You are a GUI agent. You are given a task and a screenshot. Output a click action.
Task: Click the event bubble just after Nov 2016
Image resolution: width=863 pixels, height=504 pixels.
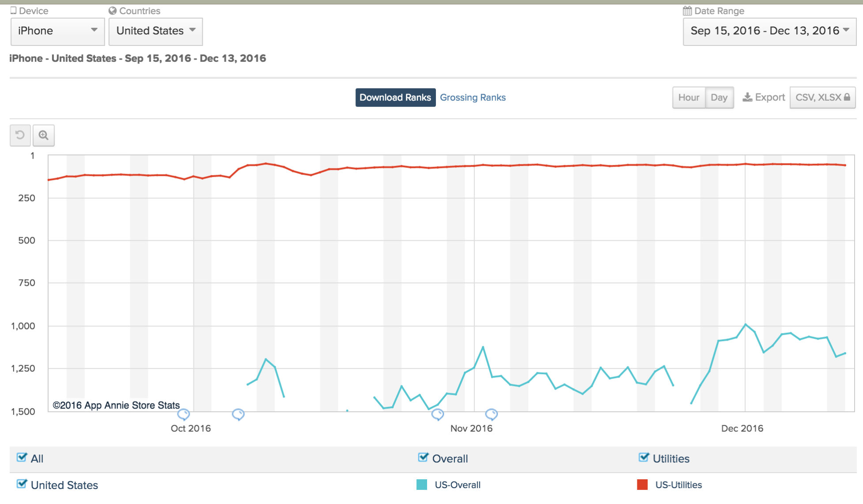(491, 414)
